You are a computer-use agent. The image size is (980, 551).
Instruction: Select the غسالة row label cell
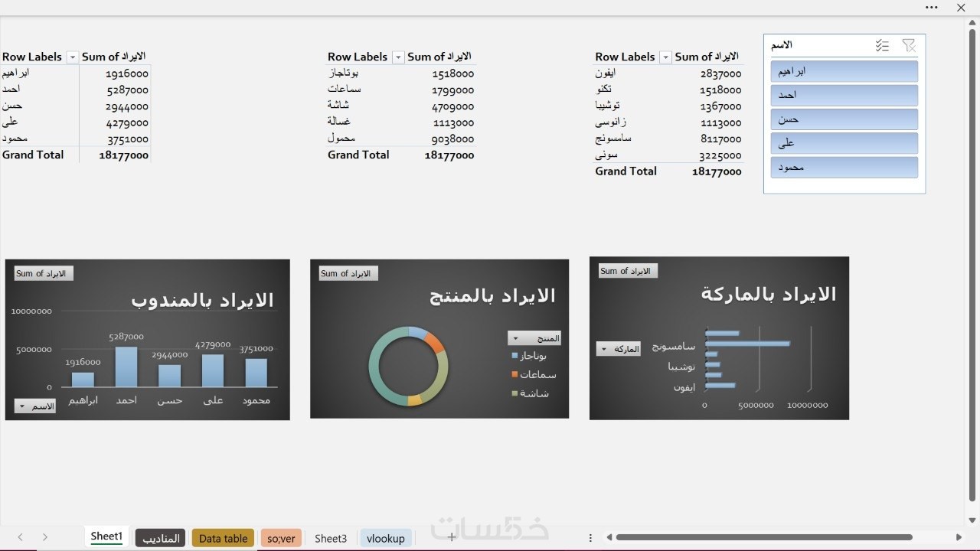(339, 122)
